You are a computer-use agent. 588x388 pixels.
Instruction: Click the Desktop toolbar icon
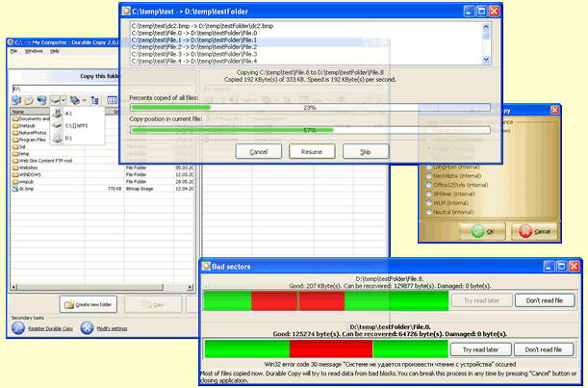tap(16, 100)
